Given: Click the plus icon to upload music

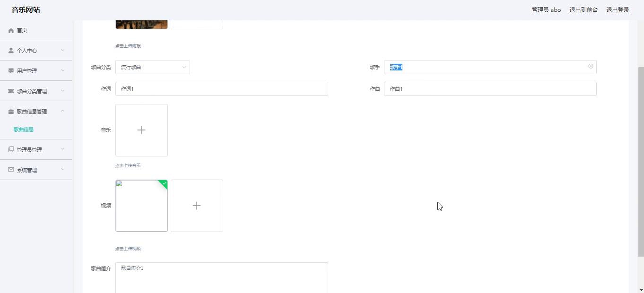Looking at the screenshot, I should [141, 130].
